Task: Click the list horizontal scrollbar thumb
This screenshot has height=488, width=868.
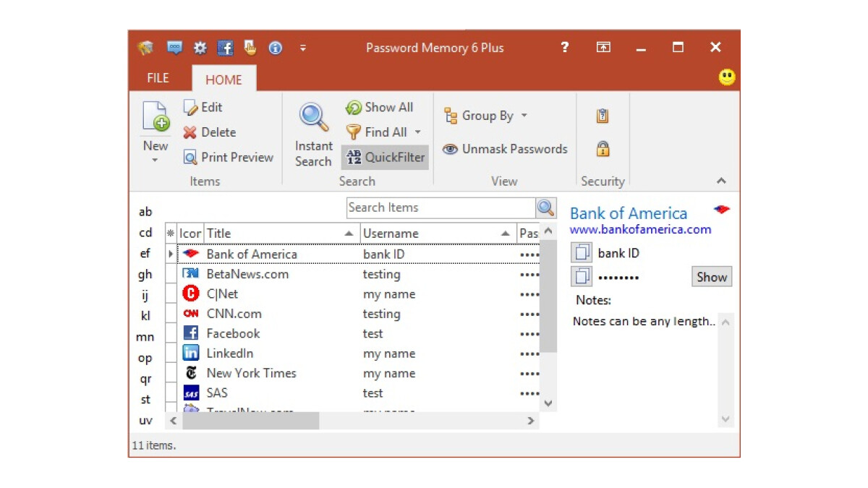Action: coord(250,421)
